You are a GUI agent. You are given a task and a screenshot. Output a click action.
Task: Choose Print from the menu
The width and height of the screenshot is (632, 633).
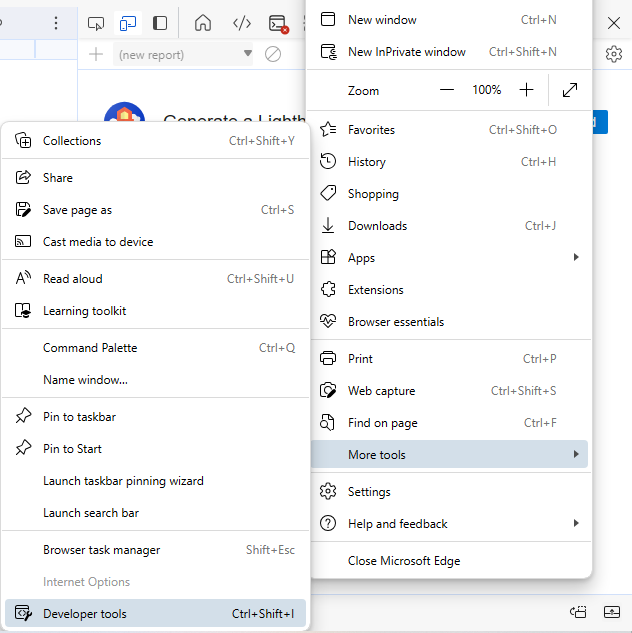[449, 358]
